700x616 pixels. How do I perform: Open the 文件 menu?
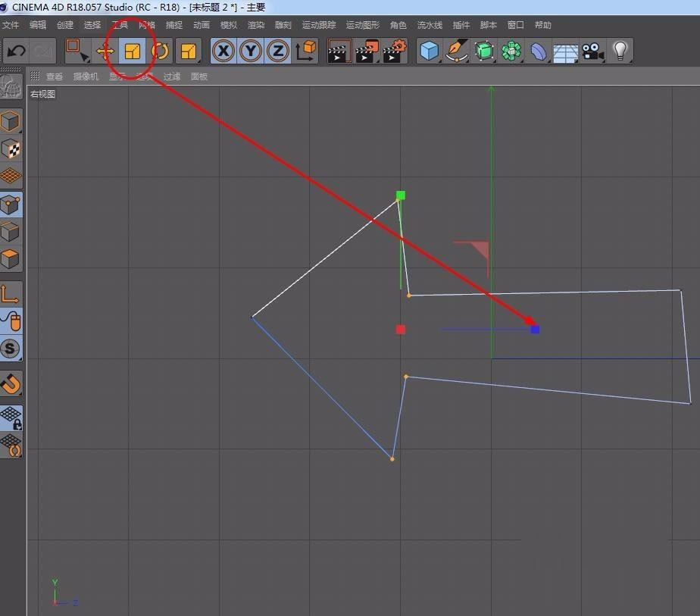click(11, 24)
